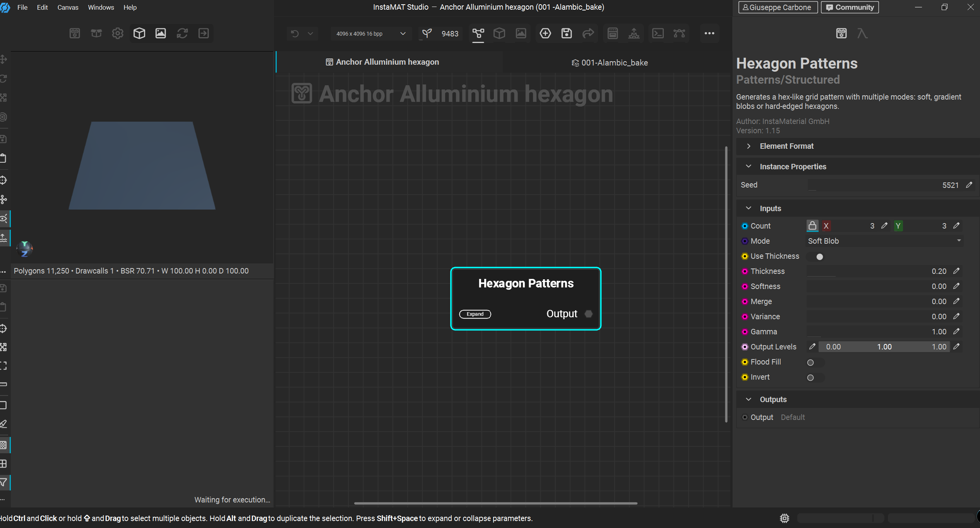This screenshot has height=528, width=980.
Task: Click the seed sprout icon next to 9483
Action: (x=427, y=34)
